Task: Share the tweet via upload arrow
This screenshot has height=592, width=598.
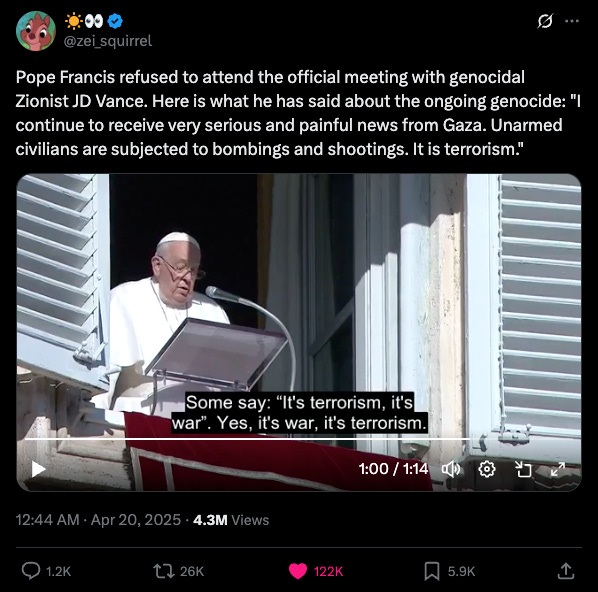Action: click(x=566, y=571)
